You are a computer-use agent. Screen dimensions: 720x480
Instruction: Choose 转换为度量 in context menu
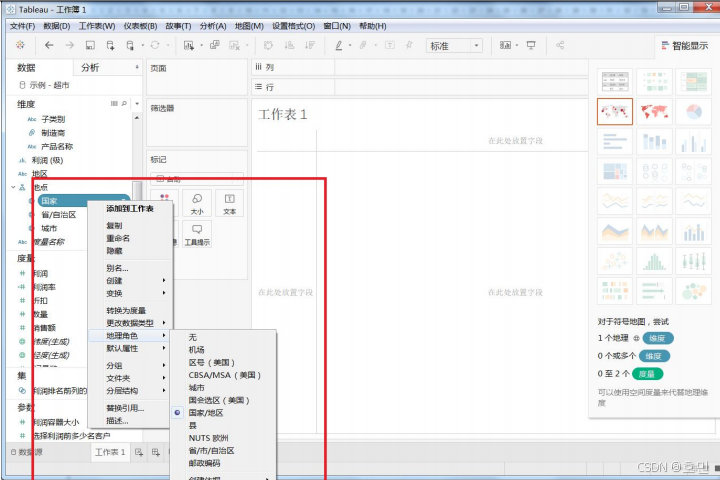tap(126, 311)
